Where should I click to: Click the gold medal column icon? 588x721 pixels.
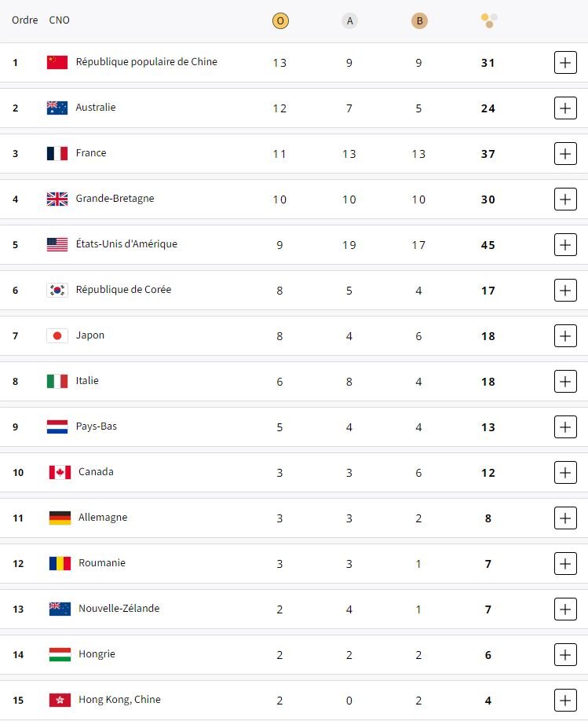(x=280, y=21)
